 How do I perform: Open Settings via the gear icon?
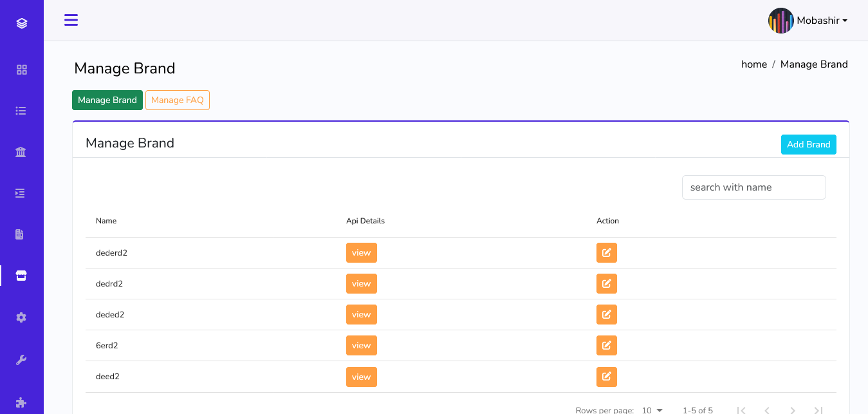tap(21, 317)
